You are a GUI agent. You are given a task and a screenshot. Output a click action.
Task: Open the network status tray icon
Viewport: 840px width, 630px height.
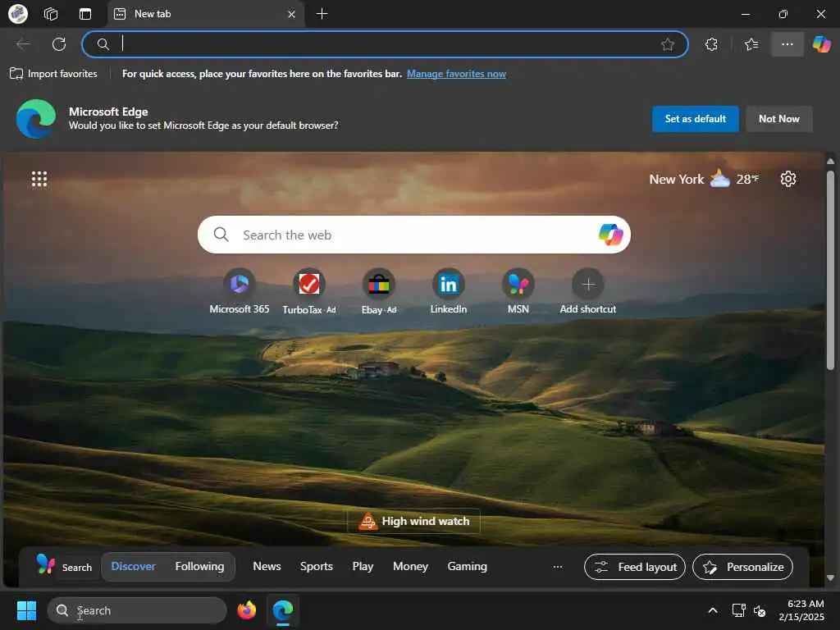click(x=739, y=610)
